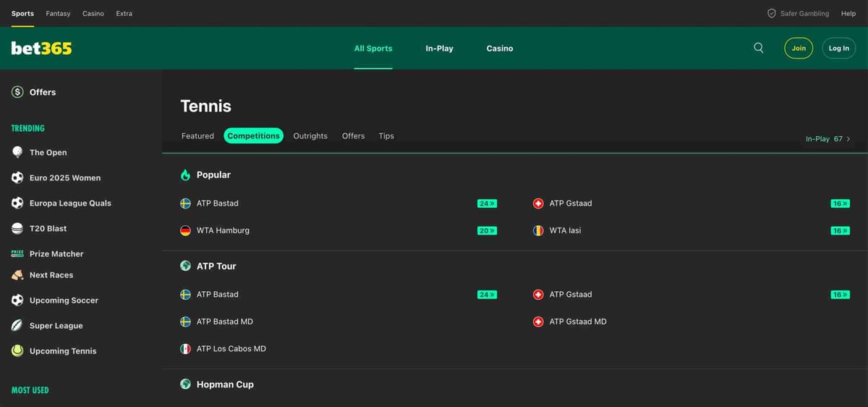This screenshot has width=868, height=407.
Task: Open The Open trending link
Action: pyautogui.click(x=48, y=152)
